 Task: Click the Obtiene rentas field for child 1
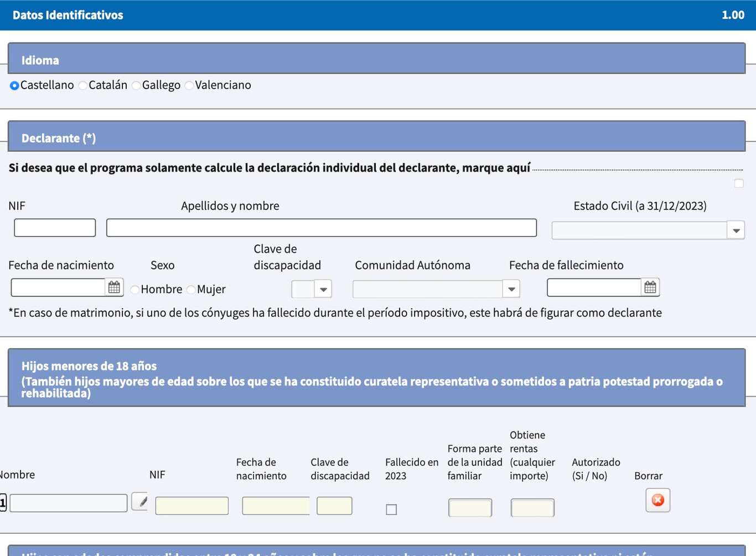(532, 508)
